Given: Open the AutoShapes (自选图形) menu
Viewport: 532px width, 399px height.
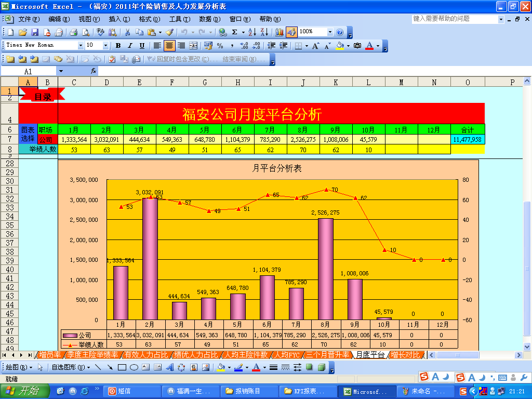Looking at the screenshot, I should pos(71,367).
